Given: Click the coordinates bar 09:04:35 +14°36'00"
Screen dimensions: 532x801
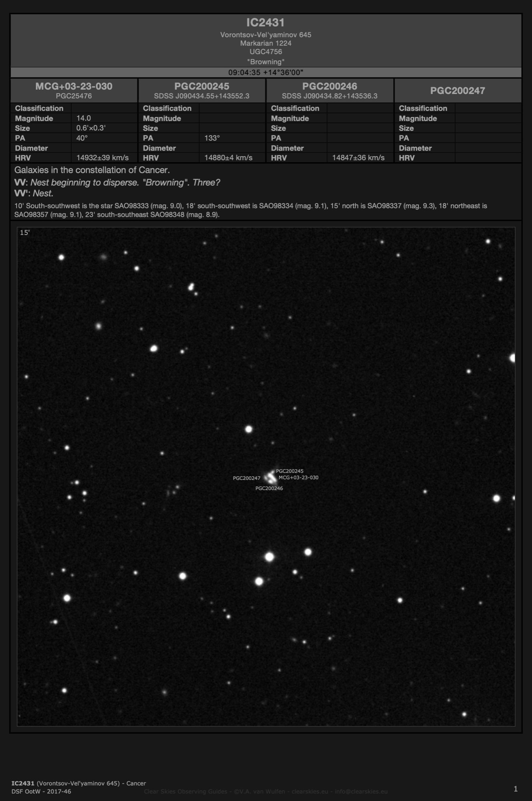Looking at the screenshot, I should (x=266, y=72).
